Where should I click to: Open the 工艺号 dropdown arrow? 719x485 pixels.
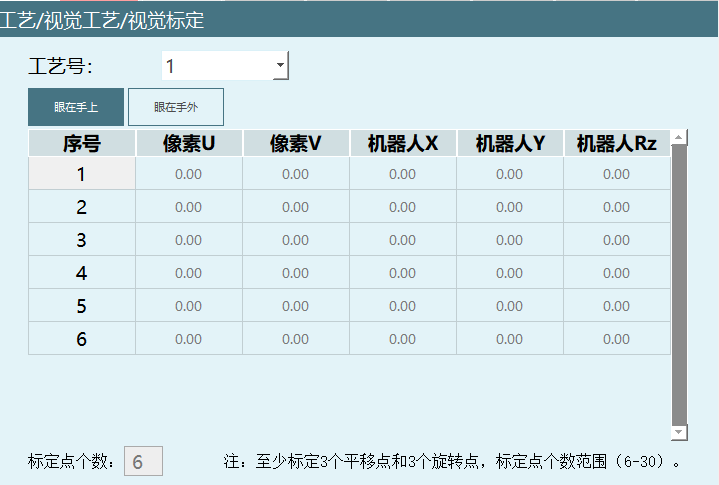[281, 67]
